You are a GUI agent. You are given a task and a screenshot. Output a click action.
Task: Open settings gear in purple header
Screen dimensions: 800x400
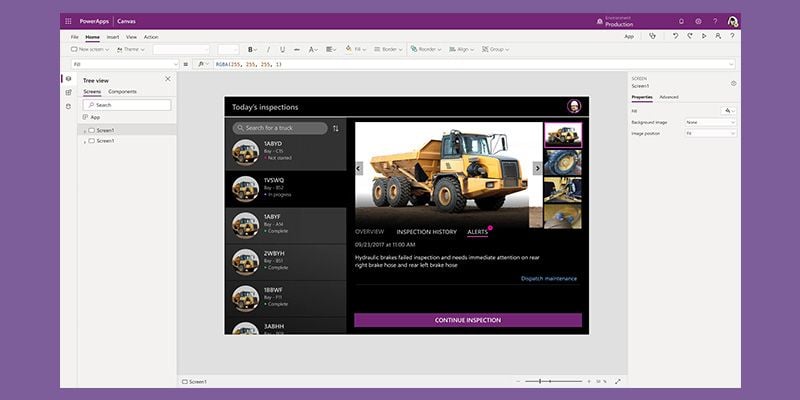point(698,21)
